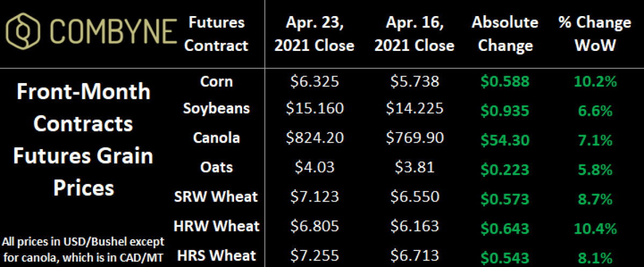Click the Canola contract label

[x=217, y=138]
